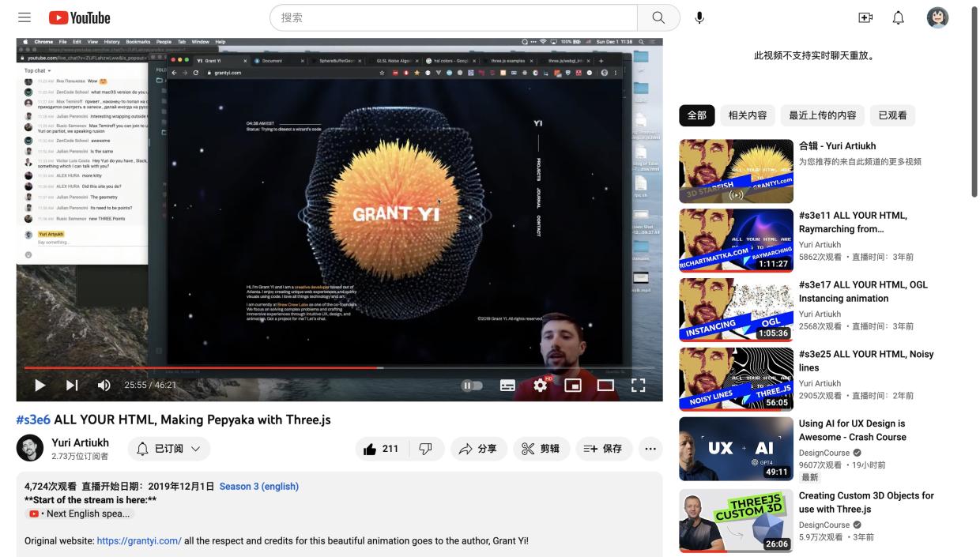Screen dimensions: 980x557
Task: Go to the YouTube home logo
Action: [79, 17]
